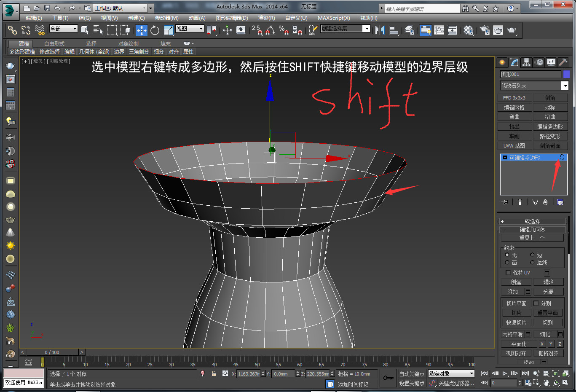
Task: Open the 全部 selection filter dropdown
Action: (x=63, y=29)
